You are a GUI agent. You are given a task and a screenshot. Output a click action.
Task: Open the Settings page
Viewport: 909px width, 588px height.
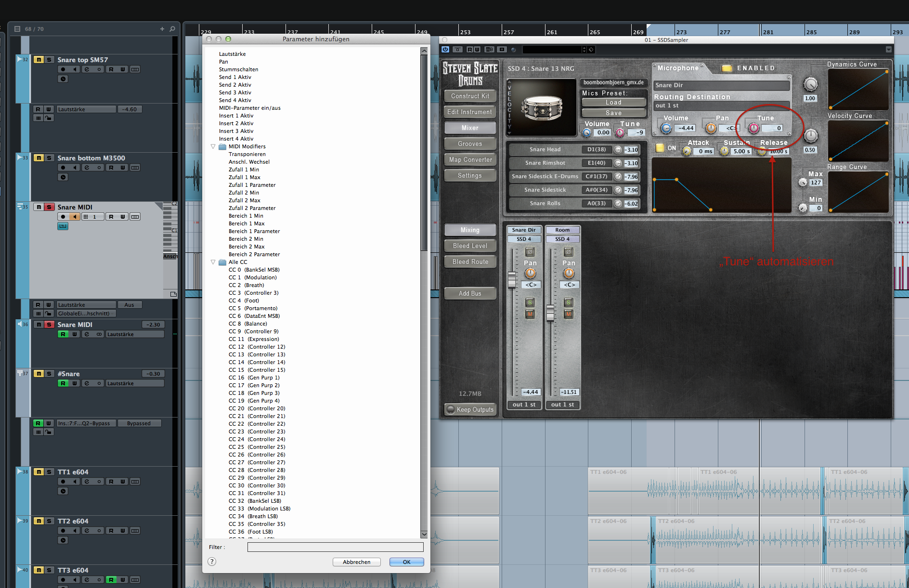click(470, 176)
